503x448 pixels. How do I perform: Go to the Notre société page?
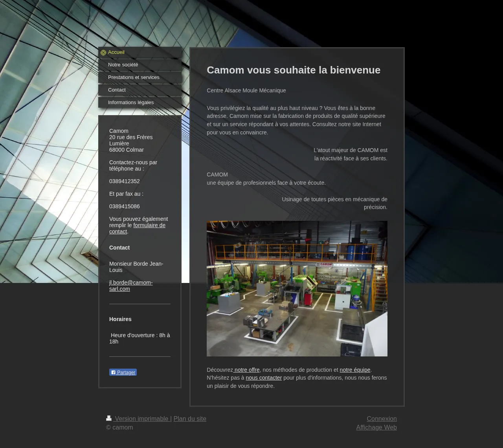click(123, 65)
